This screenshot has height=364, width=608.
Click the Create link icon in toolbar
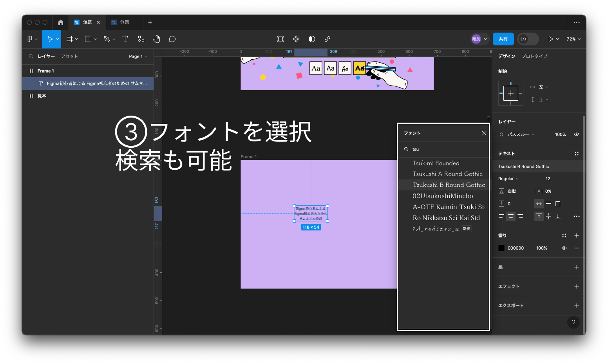(x=328, y=39)
